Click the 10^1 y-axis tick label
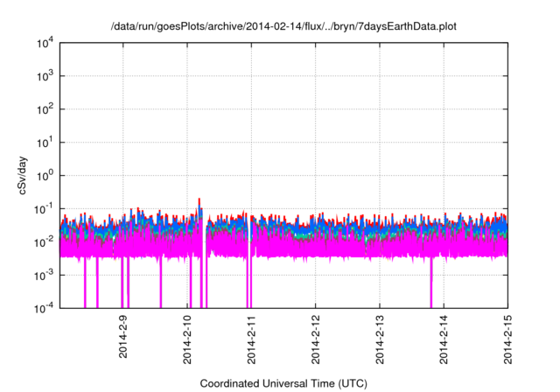Viewport: 560px width, 392px height. [x=45, y=143]
